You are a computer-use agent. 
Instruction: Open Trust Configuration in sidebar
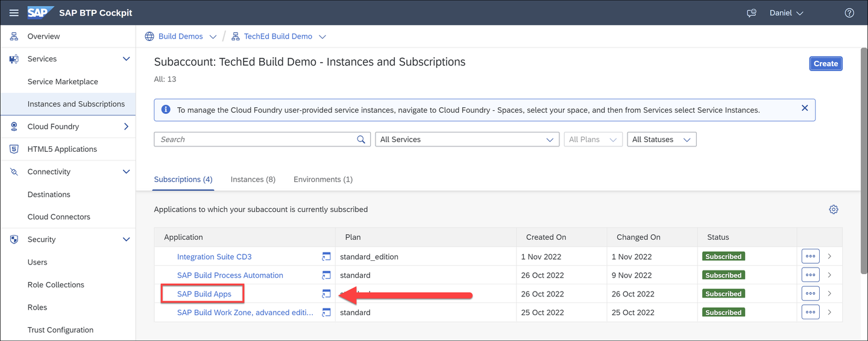click(x=60, y=330)
